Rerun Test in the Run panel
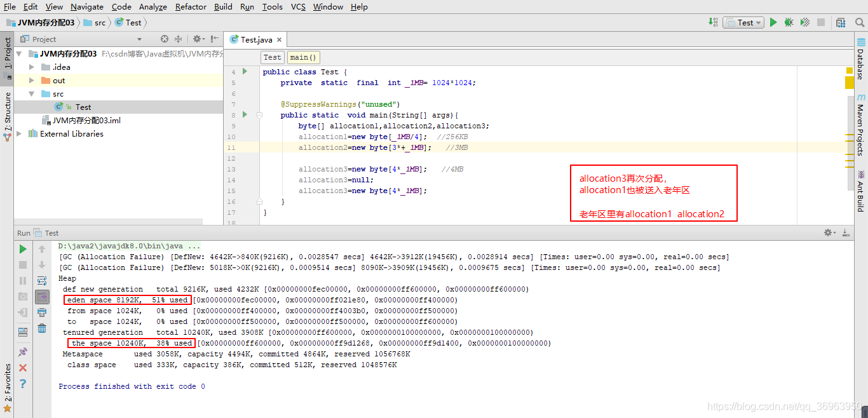868x418 pixels. [x=23, y=249]
